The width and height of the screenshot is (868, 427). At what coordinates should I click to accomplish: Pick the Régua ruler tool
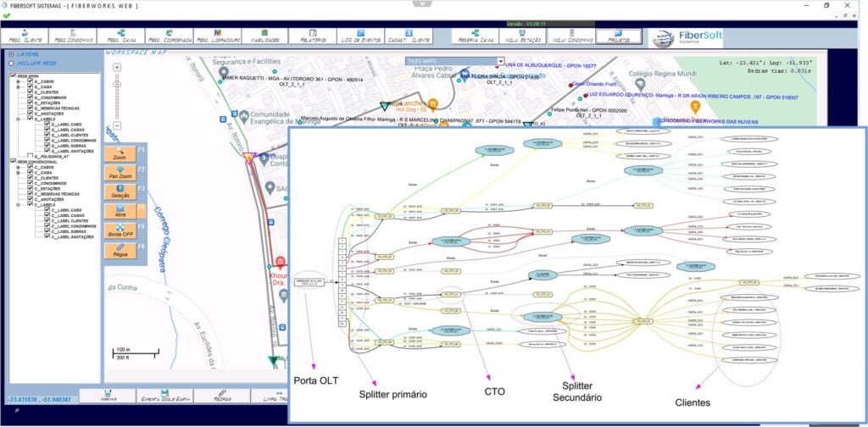click(x=120, y=251)
